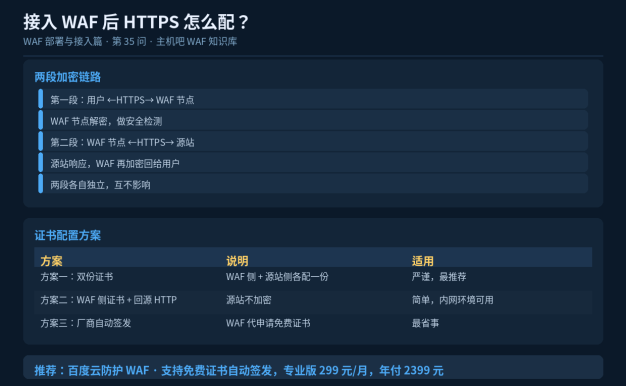The image size is (626, 386).
Task: Click the table header '适用'
Action: click(423, 261)
